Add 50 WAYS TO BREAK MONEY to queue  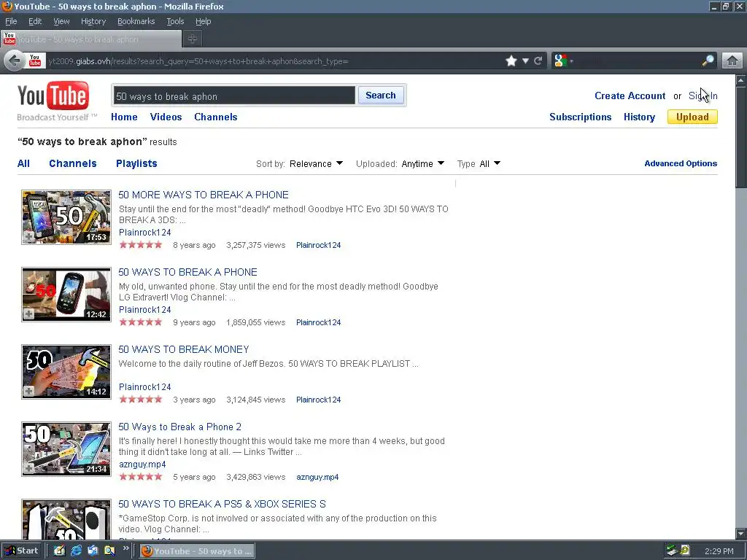(28, 391)
